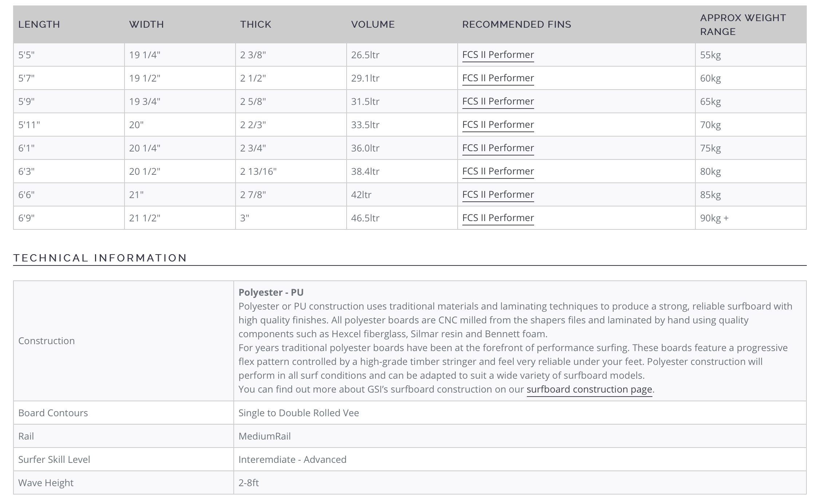This screenshot has width=817, height=504.
Task: Click the 70kg weight cell
Action: tap(751, 125)
